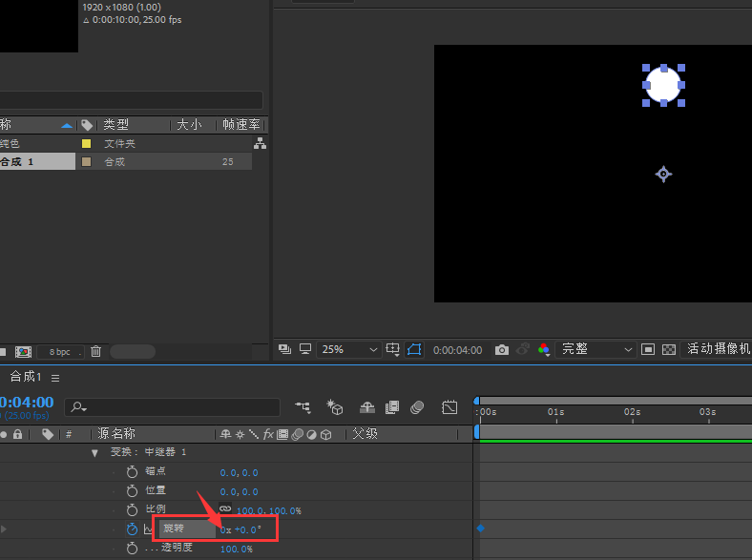Select the 纯色 folder row
The image size is (752, 560).
126,143
